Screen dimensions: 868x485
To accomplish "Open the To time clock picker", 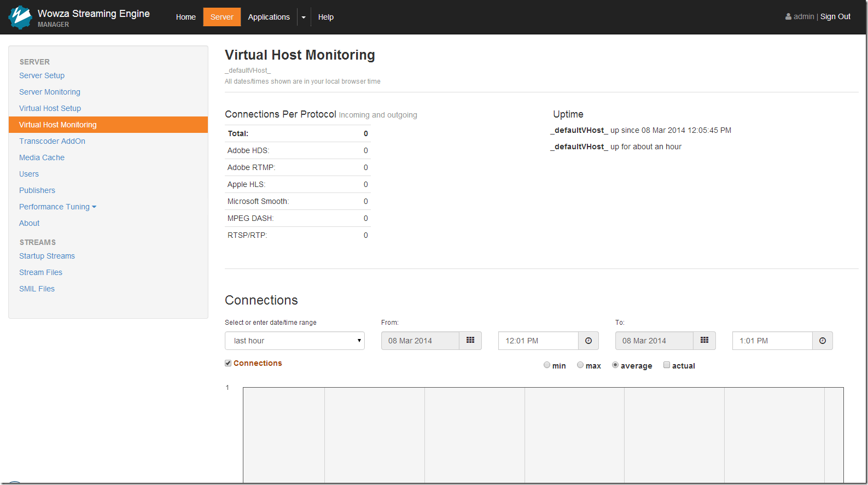I will pyautogui.click(x=823, y=341).
